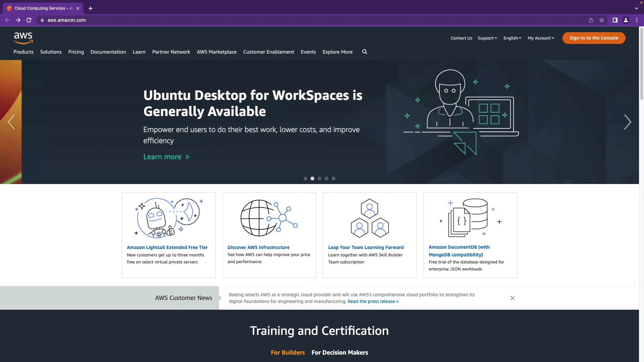This screenshot has height=362, width=644.
Task: Click Sign In to the Console button
Action: pyautogui.click(x=593, y=38)
